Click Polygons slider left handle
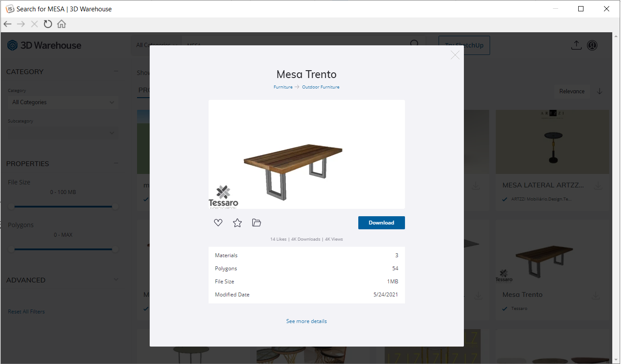The width and height of the screenshot is (621, 364). (11, 249)
